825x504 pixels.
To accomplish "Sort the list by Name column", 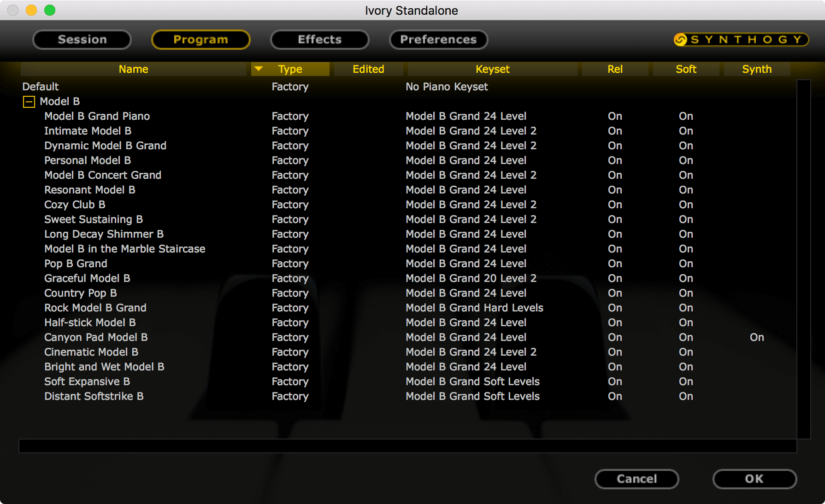I will 134,69.
